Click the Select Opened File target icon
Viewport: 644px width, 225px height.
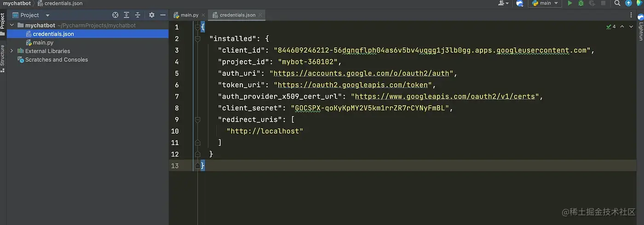click(115, 15)
